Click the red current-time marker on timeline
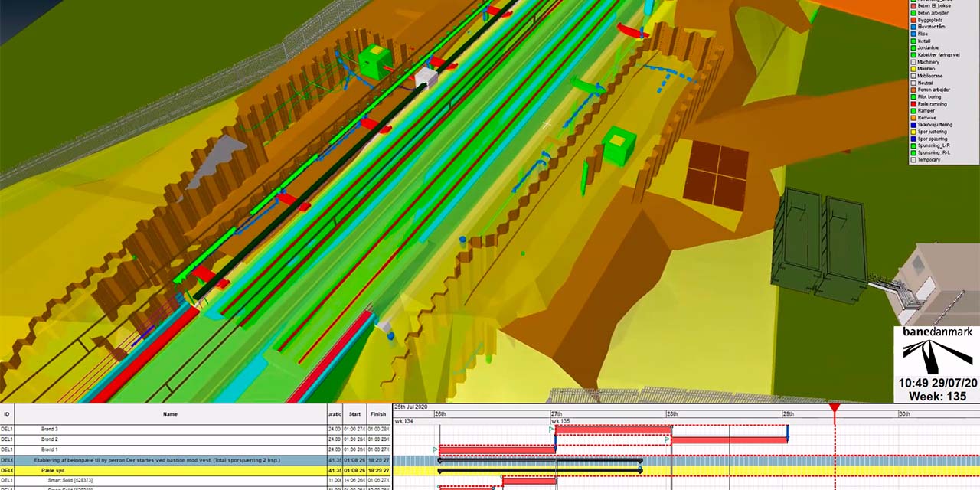Image resolution: width=980 pixels, height=490 pixels. click(x=835, y=409)
